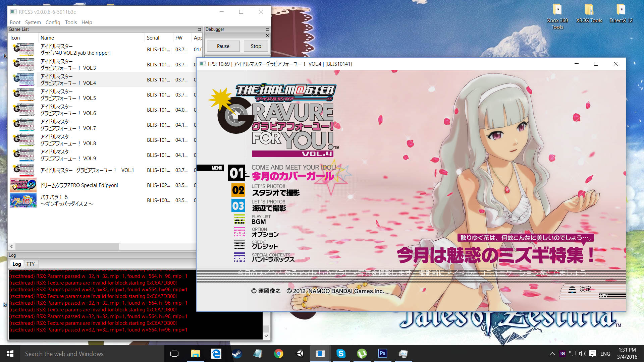
Task: Launch Photoshop from the taskbar
Action: (382, 354)
